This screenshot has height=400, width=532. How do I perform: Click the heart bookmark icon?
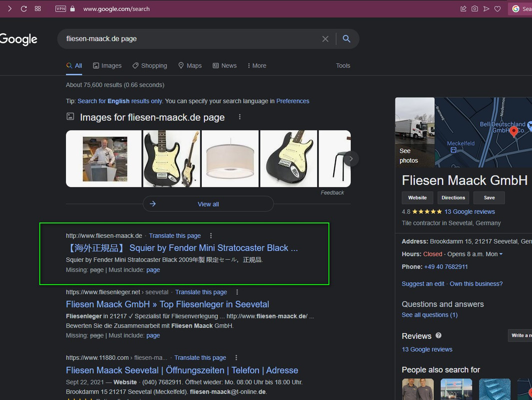(498, 9)
